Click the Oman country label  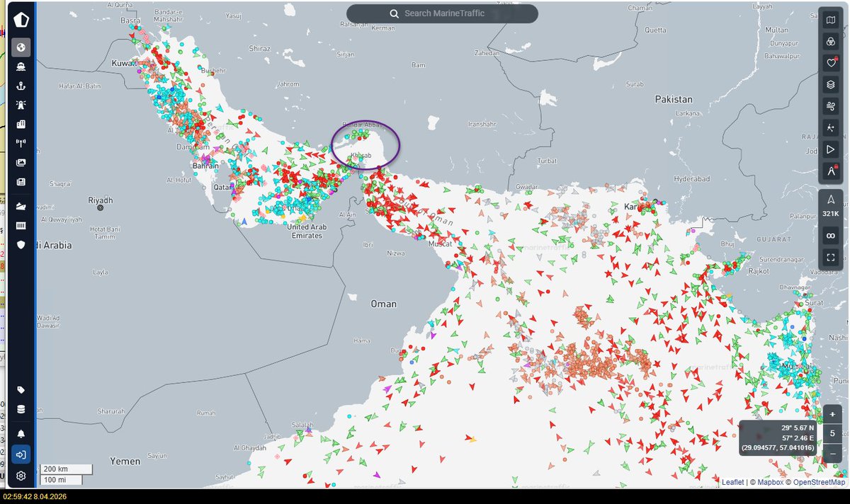pos(384,304)
